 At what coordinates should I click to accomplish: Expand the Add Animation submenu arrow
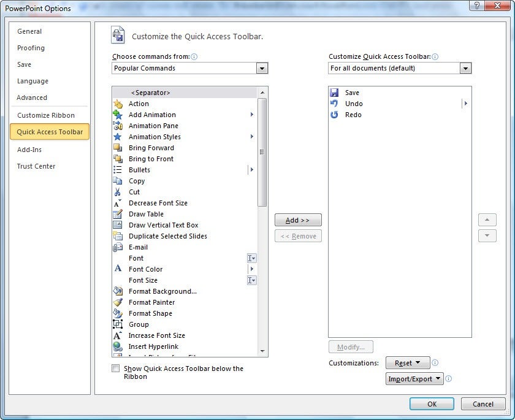[x=252, y=115]
